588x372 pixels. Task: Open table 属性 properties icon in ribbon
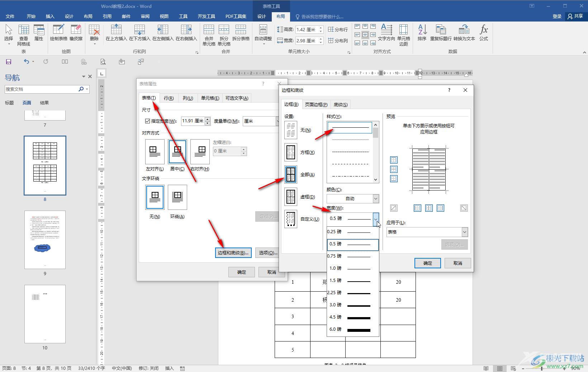pos(39,33)
